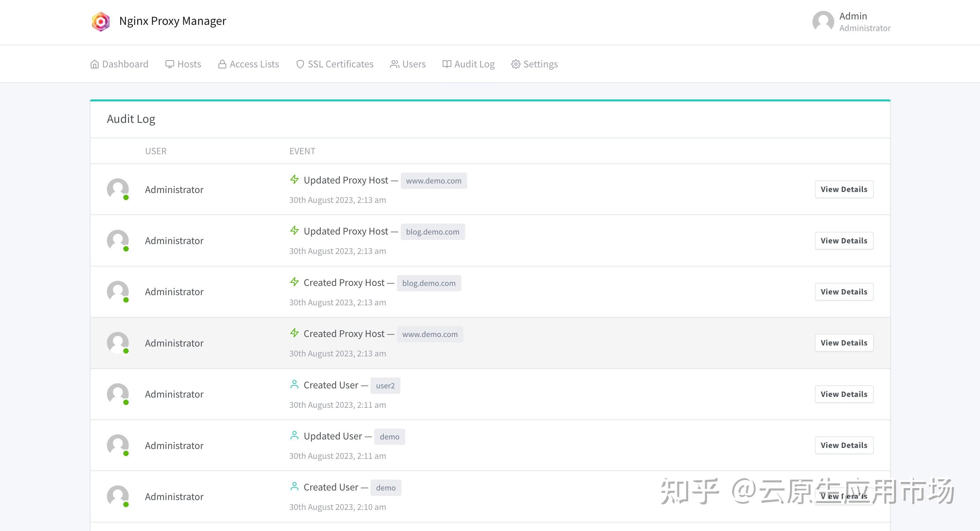Click avatar of first Administrator log row
This screenshot has width=980, height=531.
click(x=117, y=189)
